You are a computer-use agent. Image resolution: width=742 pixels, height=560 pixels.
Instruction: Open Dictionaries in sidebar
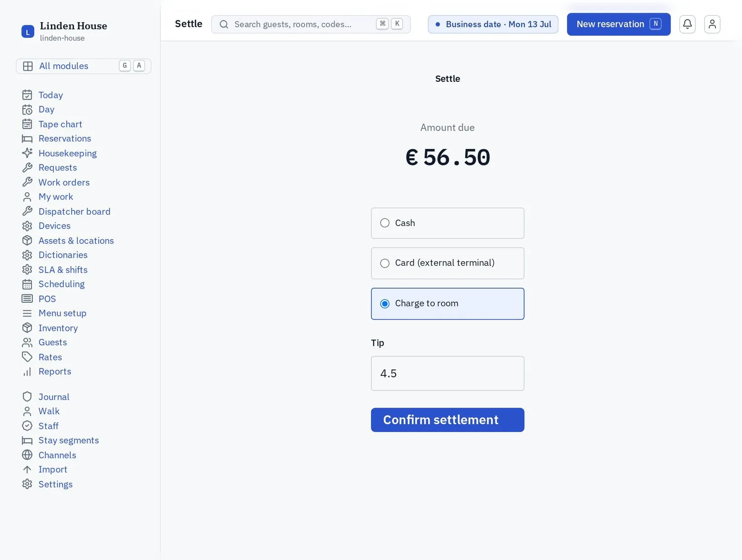(x=63, y=255)
